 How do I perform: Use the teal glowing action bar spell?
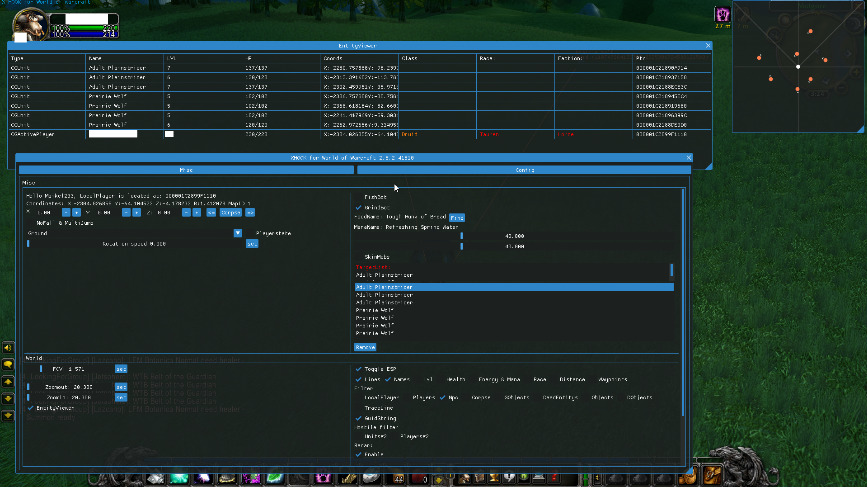(179, 479)
